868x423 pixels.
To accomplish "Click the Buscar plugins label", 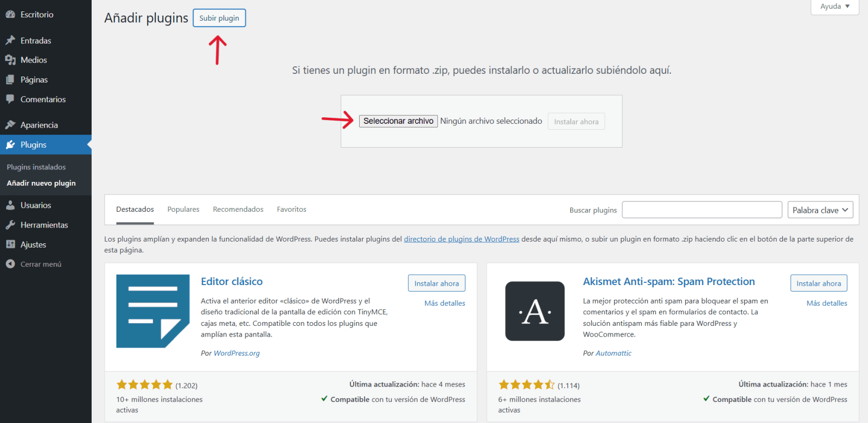I will point(593,210).
